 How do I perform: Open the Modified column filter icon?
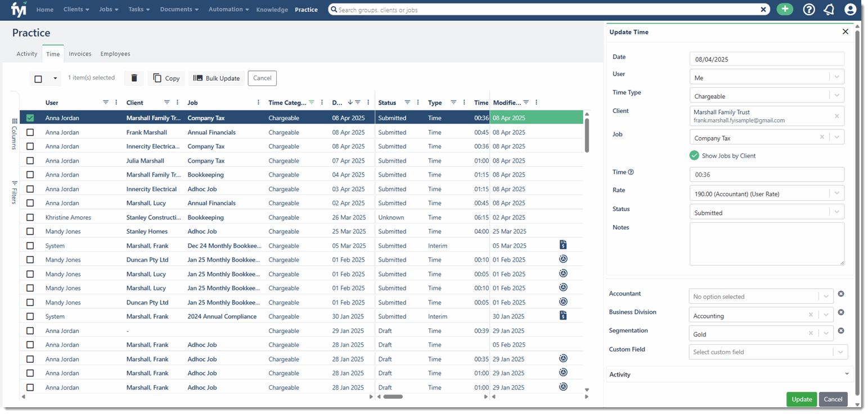(526, 102)
